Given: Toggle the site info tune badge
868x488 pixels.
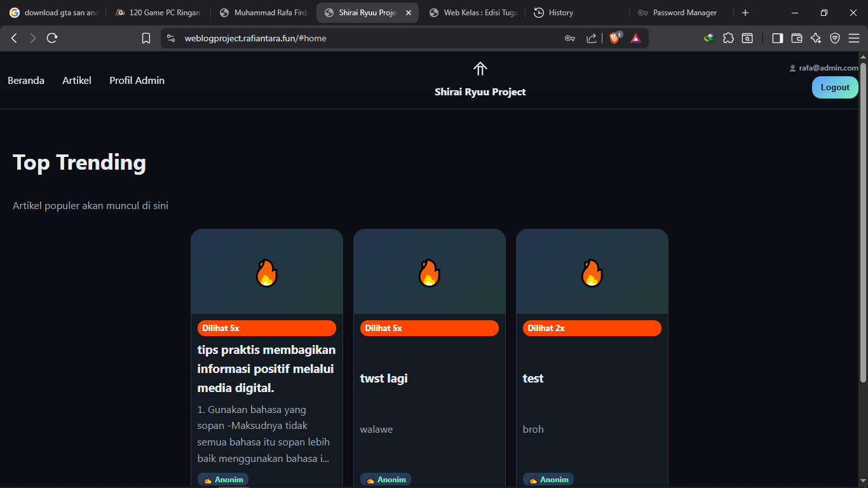Looking at the screenshot, I should click(x=170, y=37).
